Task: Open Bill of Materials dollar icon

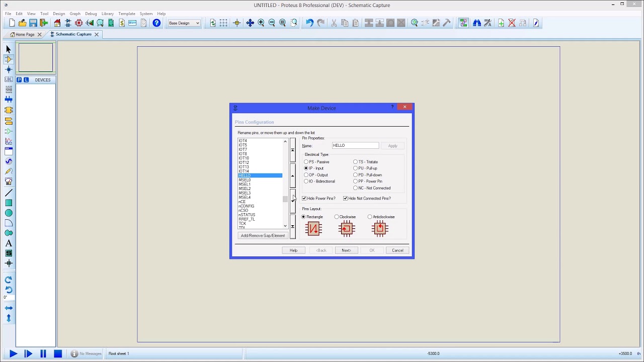Action: tap(122, 23)
